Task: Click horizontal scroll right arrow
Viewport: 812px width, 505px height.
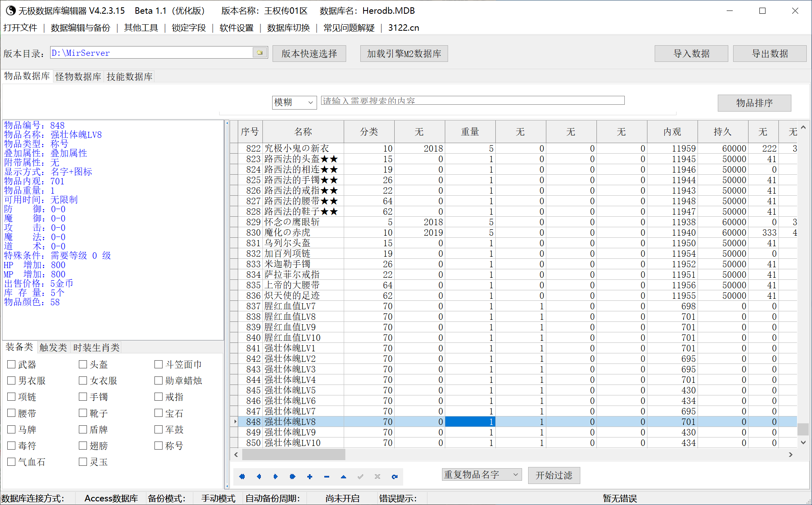Action: tap(791, 454)
